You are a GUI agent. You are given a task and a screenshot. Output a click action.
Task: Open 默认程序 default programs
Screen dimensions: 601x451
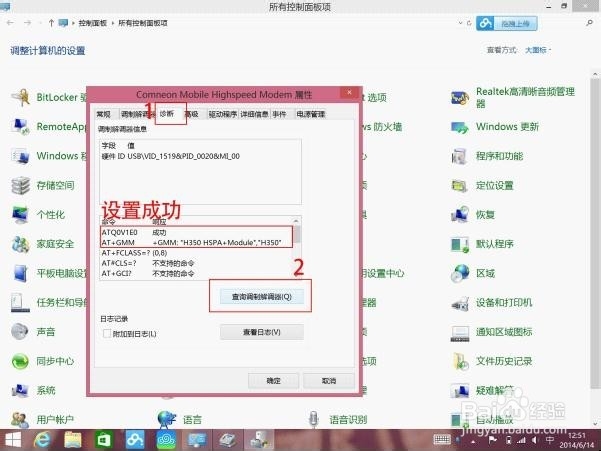tap(483, 244)
